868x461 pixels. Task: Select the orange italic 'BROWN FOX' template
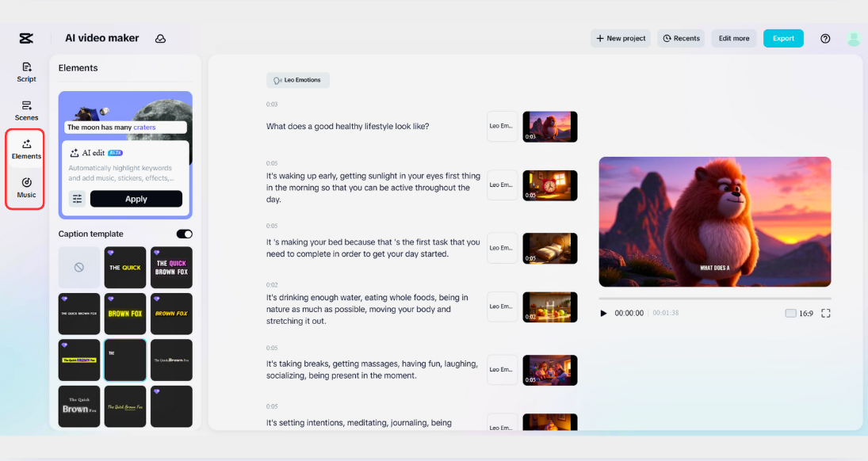click(x=171, y=314)
